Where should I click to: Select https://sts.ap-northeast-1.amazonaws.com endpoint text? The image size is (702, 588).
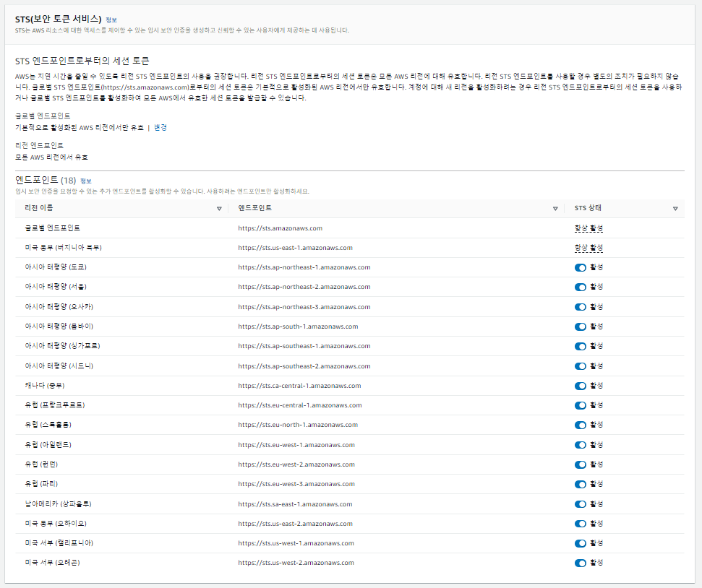click(304, 267)
